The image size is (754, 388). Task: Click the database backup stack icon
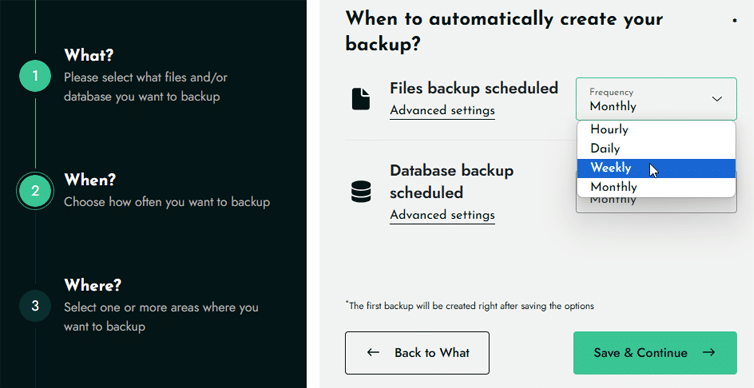pos(361,191)
